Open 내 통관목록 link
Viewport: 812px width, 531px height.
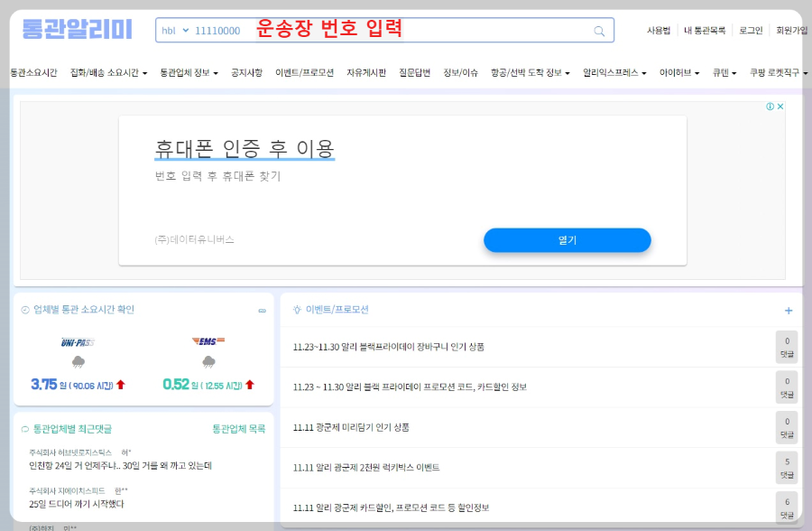[705, 31]
